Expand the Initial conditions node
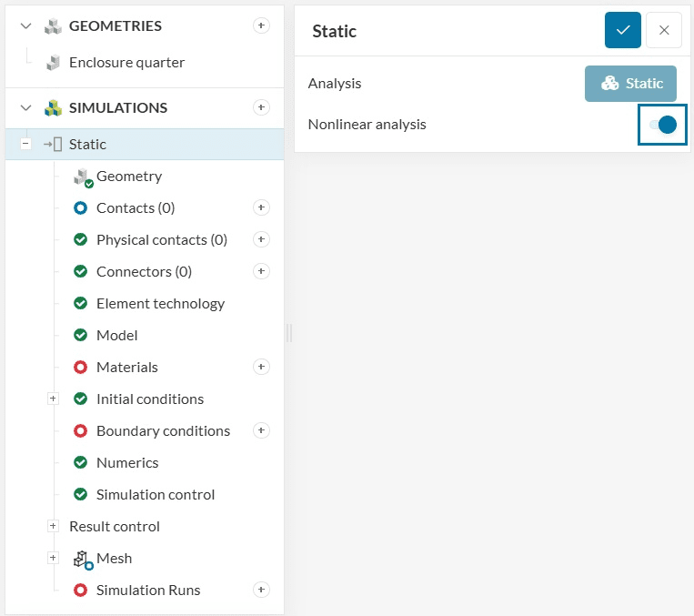 pyautogui.click(x=53, y=399)
